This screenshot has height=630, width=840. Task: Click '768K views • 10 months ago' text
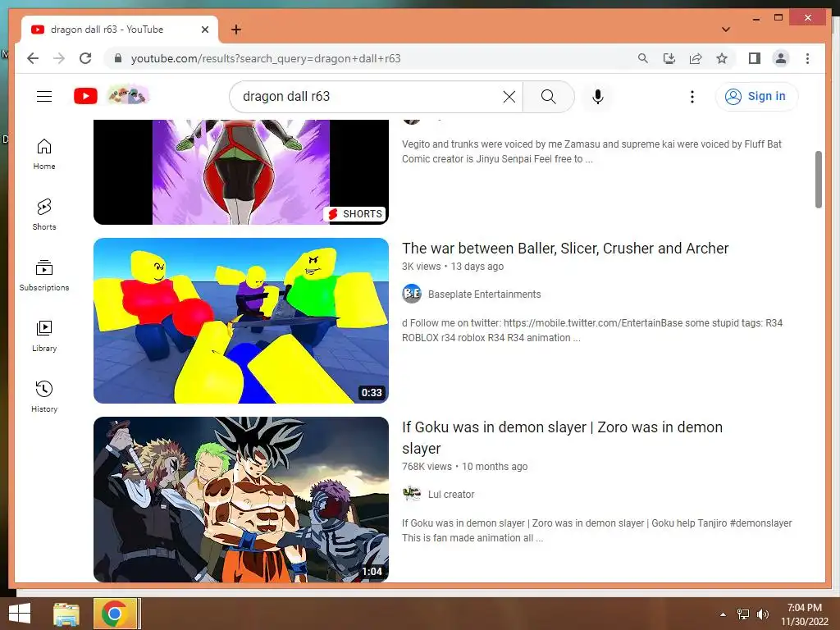point(464,467)
